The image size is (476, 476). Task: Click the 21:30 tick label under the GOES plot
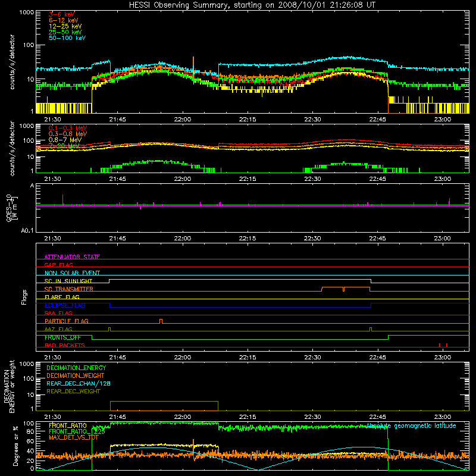(52, 239)
